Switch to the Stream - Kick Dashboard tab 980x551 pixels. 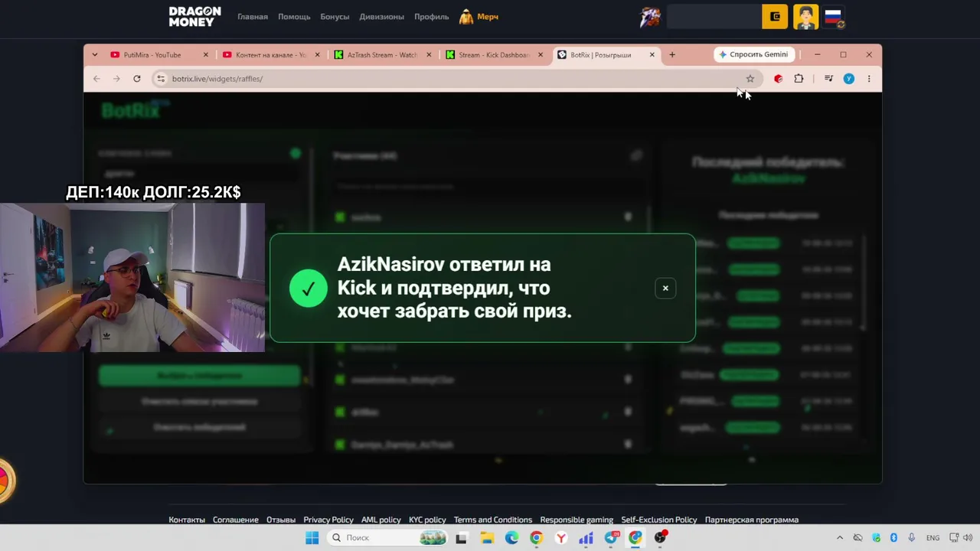coord(494,55)
